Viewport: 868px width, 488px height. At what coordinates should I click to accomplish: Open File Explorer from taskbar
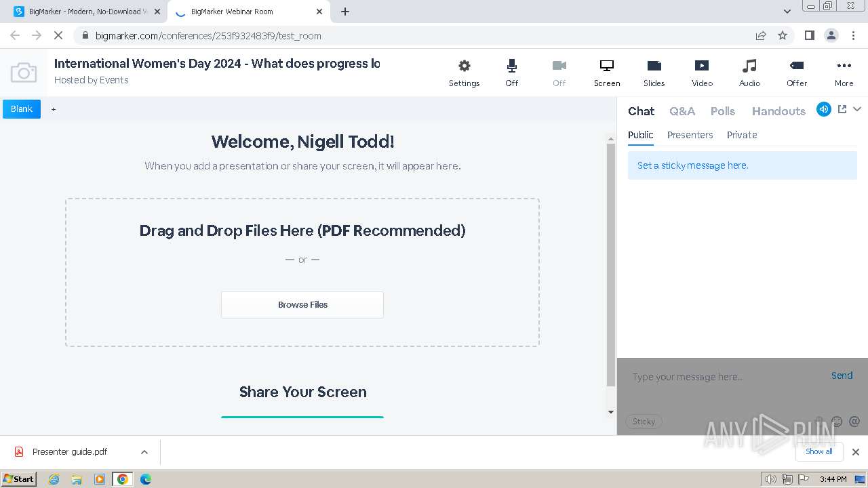click(x=77, y=479)
